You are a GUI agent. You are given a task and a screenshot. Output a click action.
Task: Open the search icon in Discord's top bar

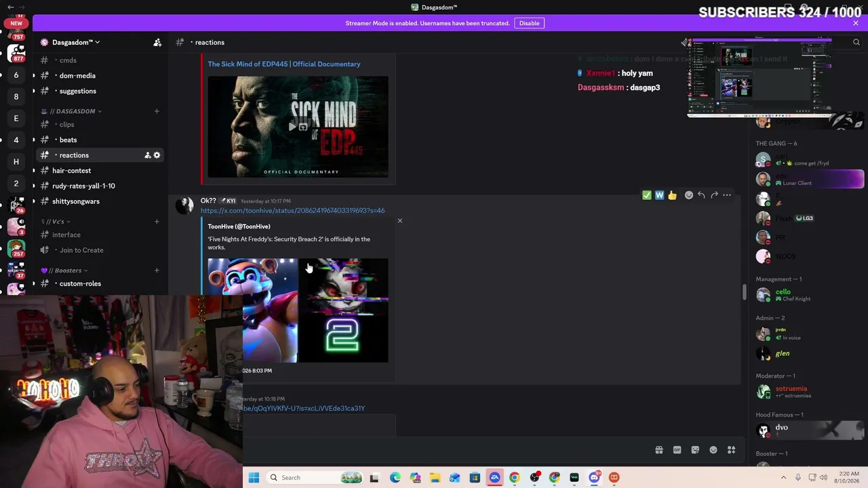tap(856, 42)
